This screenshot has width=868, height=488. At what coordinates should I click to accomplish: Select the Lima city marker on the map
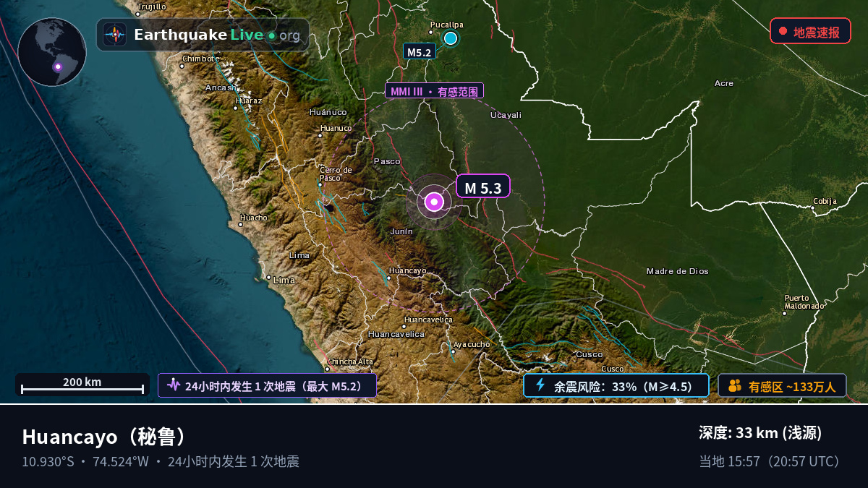(268, 277)
